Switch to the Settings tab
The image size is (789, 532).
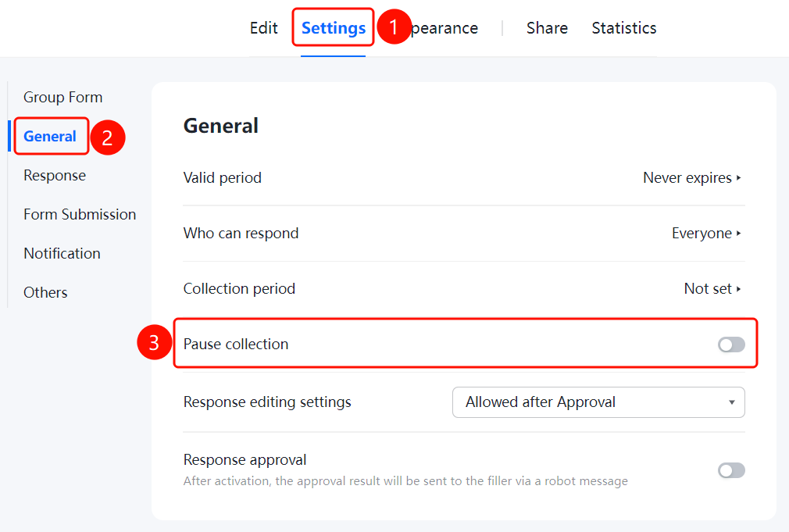click(x=333, y=27)
